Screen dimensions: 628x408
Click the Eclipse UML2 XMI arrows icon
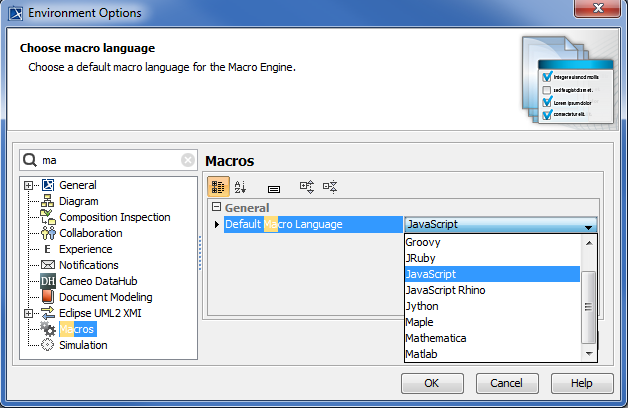[48, 313]
